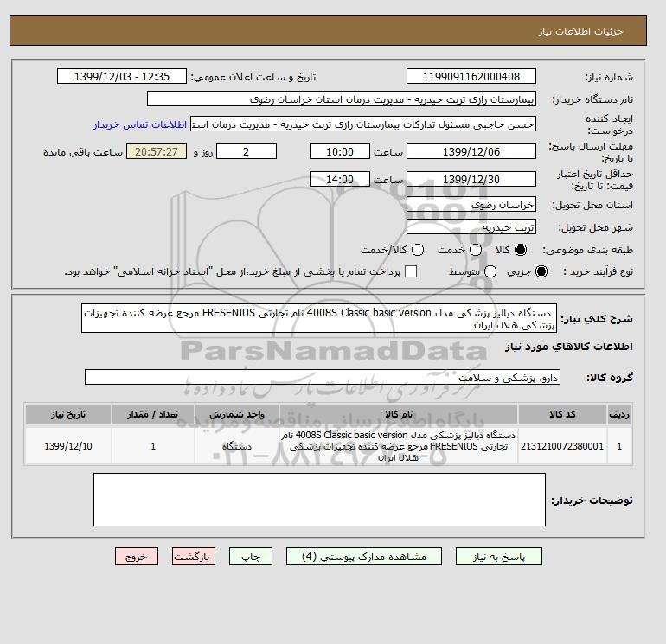Click the page title جزئیات اطلاعات نیاز

click(x=580, y=31)
